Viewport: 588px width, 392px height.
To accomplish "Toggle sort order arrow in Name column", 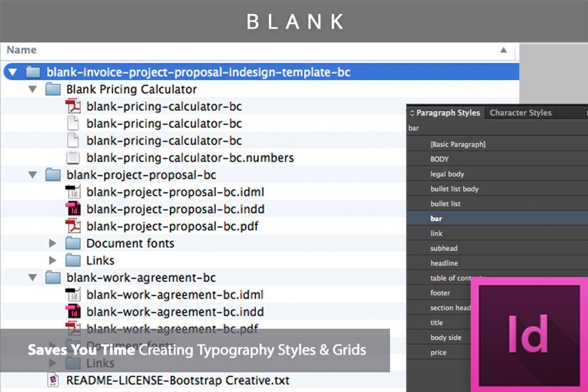I will coord(503,50).
